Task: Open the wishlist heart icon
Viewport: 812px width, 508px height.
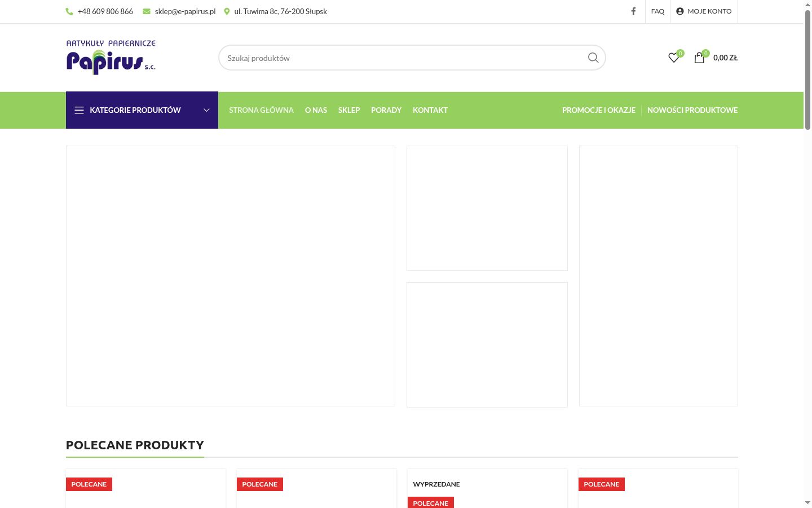Action: (x=674, y=58)
